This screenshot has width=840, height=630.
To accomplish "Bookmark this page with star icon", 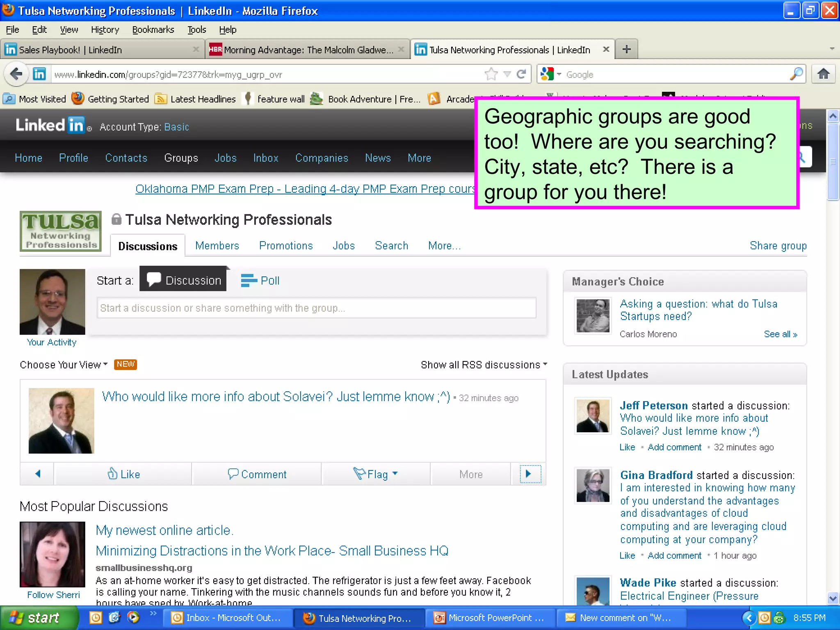I will click(x=491, y=74).
